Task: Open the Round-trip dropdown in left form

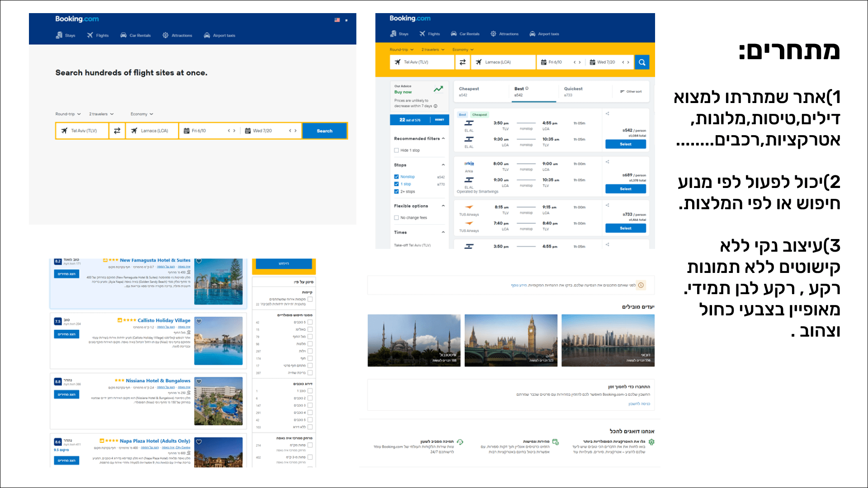Action: tap(68, 114)
